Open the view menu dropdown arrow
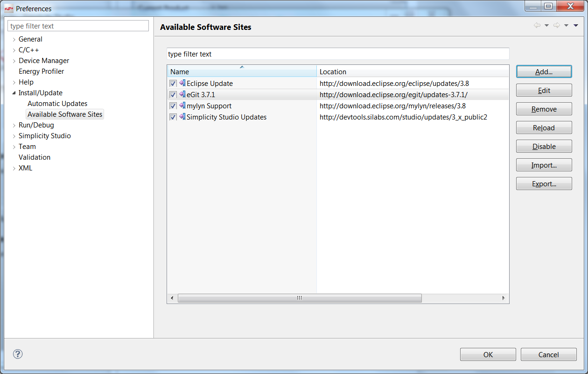The width and height of the screenshot is (588, 374). point(576,25)
